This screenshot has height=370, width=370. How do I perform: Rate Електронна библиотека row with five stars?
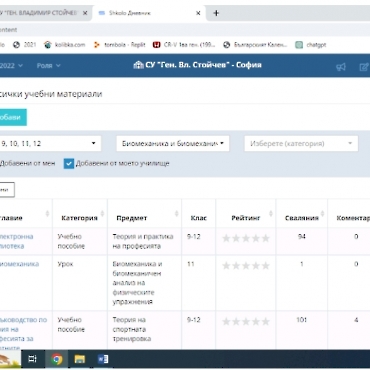tap(266, 238)
